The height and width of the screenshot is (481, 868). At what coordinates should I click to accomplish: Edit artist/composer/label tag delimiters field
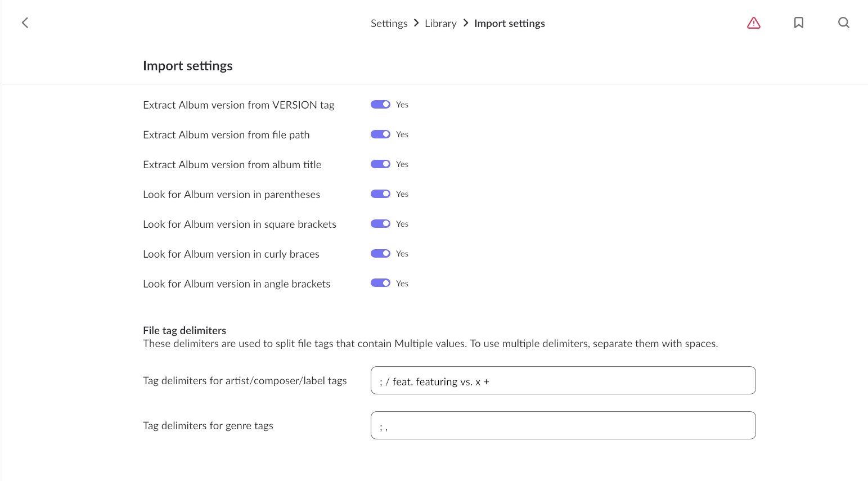pos(563,380)
